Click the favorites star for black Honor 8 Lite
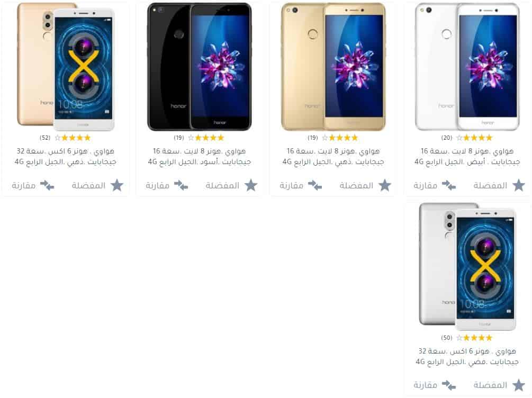The height and width of the screenshot is (398, 532). pyautogui.click(x=251, y=185)
